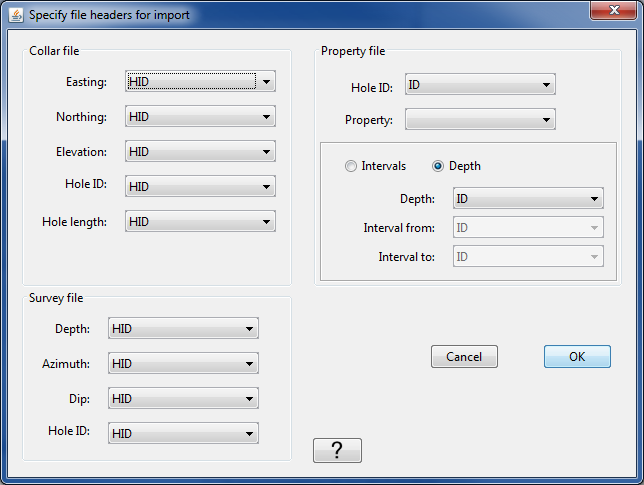The width and height of the screenshot is (644, 485).
Task: Click the disabled Interval to dropdown
Action: tap(528, 256)
